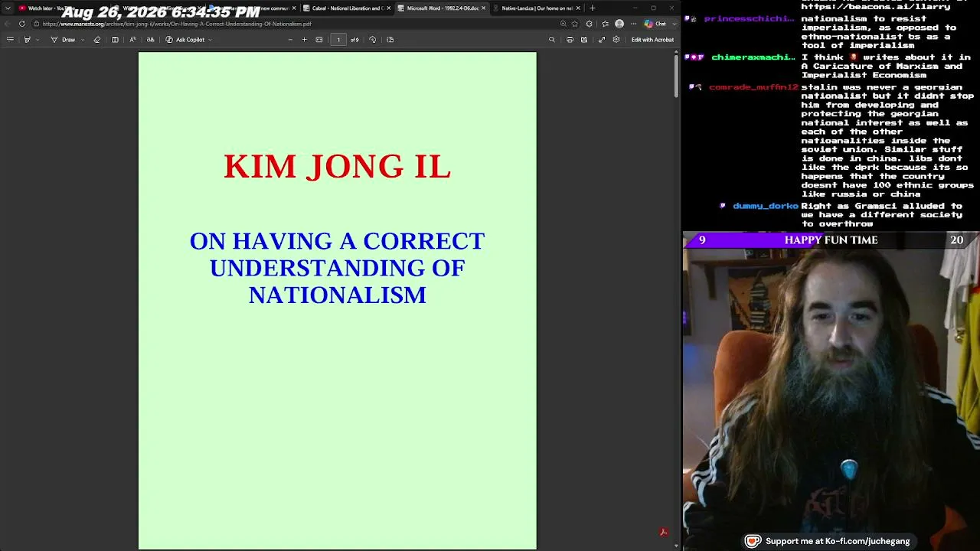Select the highlight tool in PDF toolbar

pos(27,40)
